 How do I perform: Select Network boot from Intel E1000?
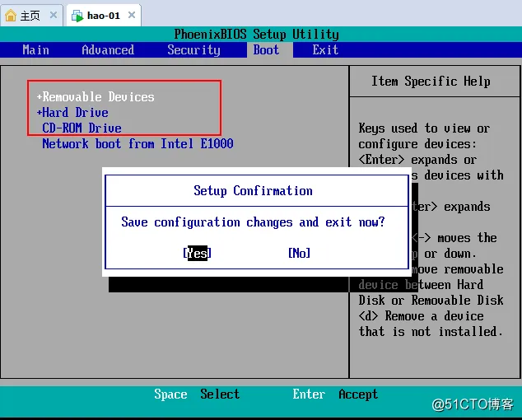[x=137, y=144]
